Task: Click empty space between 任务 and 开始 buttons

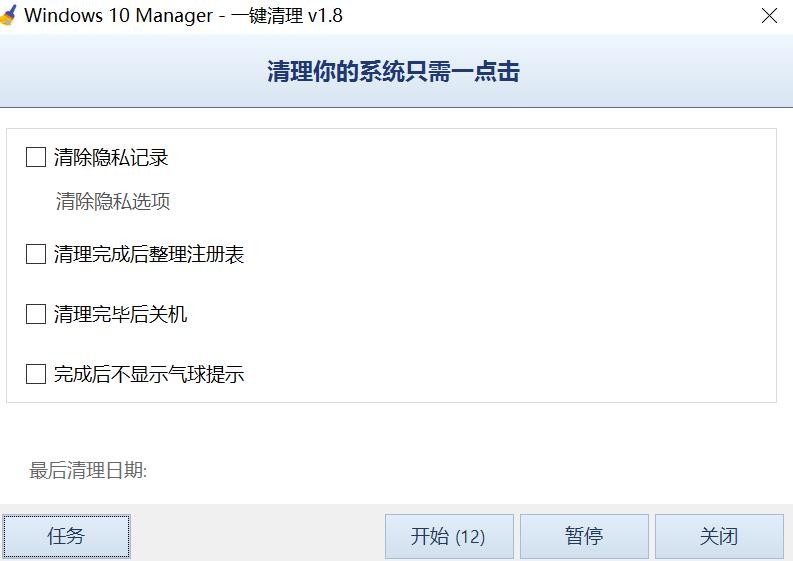Action: coord(257,536)
